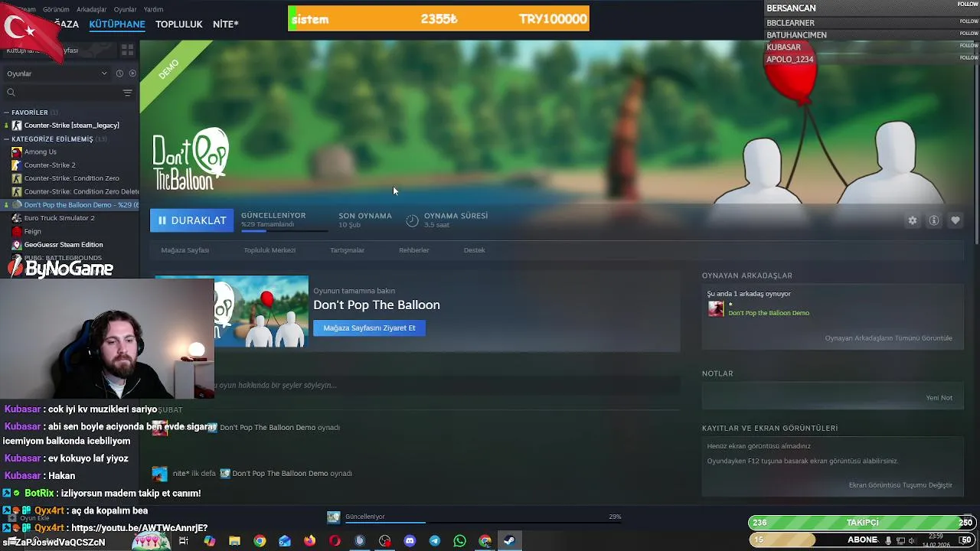Click the Steam taskbar icon

tap(509, 541)
